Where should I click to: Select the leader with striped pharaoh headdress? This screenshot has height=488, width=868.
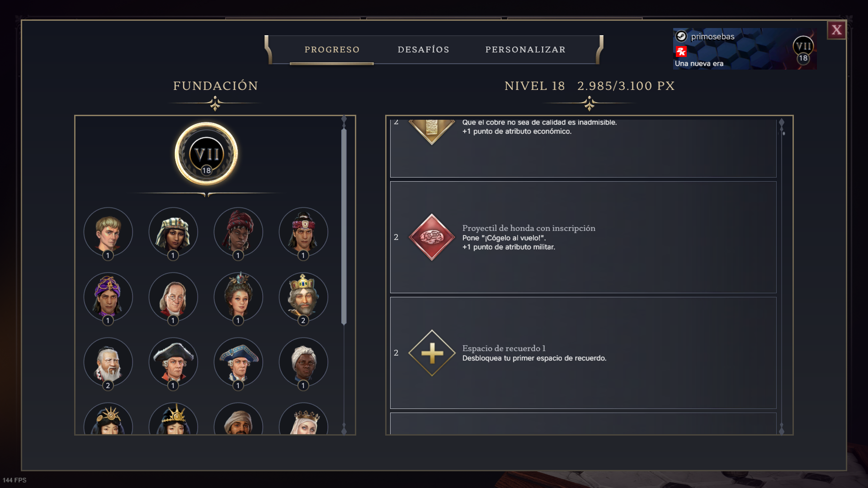coord(173,232)
